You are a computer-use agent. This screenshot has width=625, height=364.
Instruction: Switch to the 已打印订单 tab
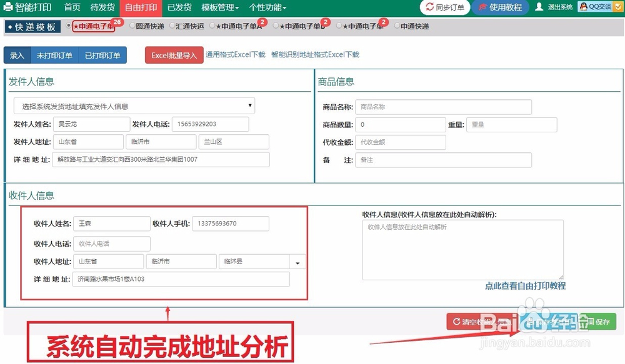point(102,55)
